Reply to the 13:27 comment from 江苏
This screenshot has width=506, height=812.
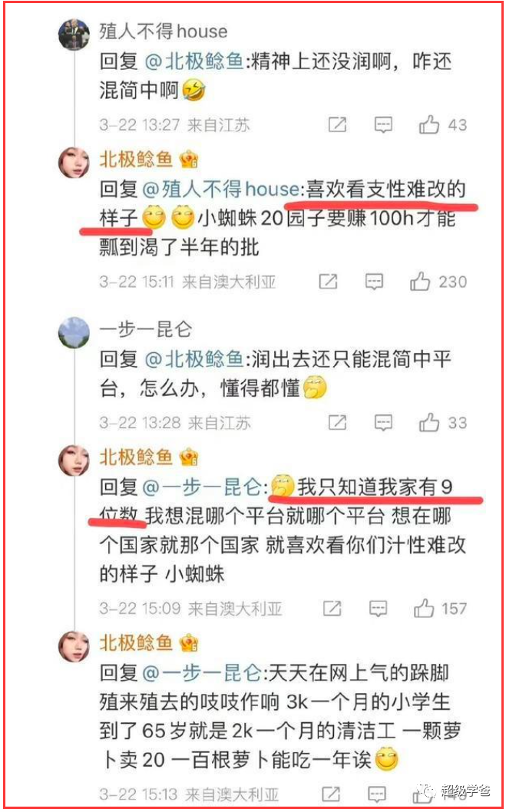(383, 125)
